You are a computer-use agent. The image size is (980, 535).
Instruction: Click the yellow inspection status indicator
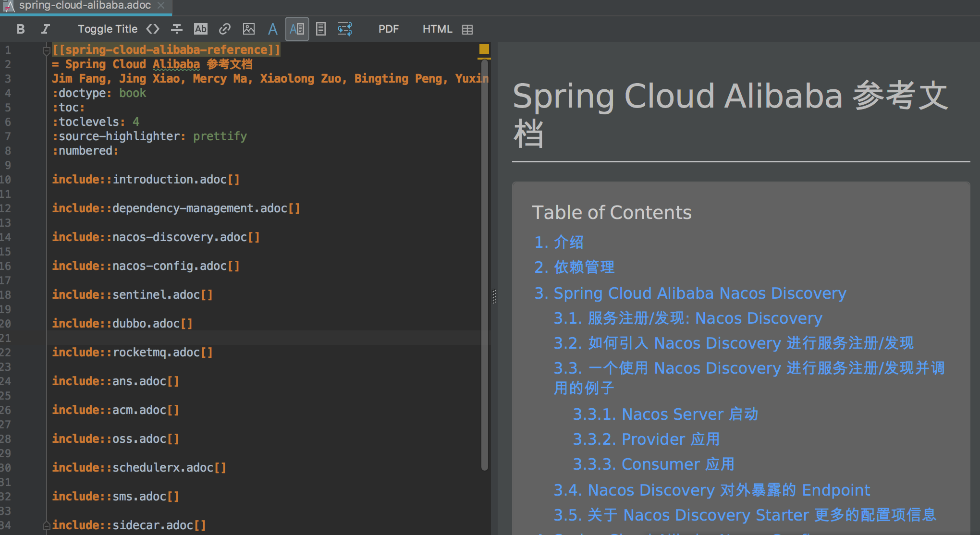[x=484, y=49]
